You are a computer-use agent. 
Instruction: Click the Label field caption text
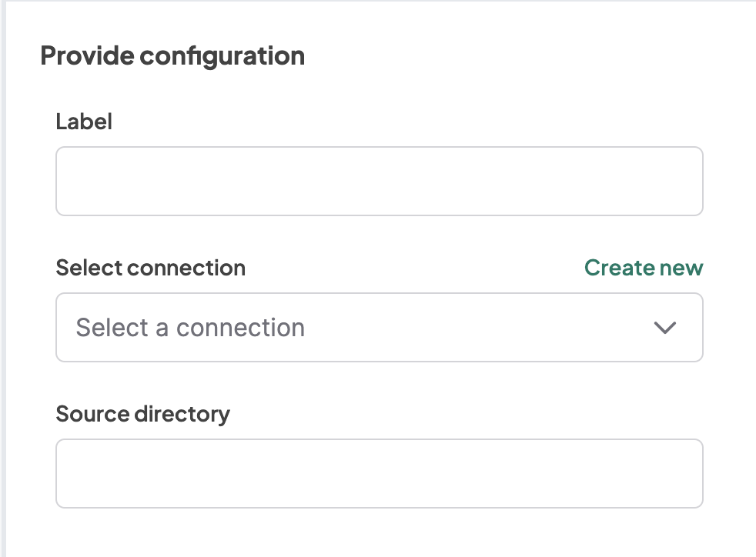(84, 122)
